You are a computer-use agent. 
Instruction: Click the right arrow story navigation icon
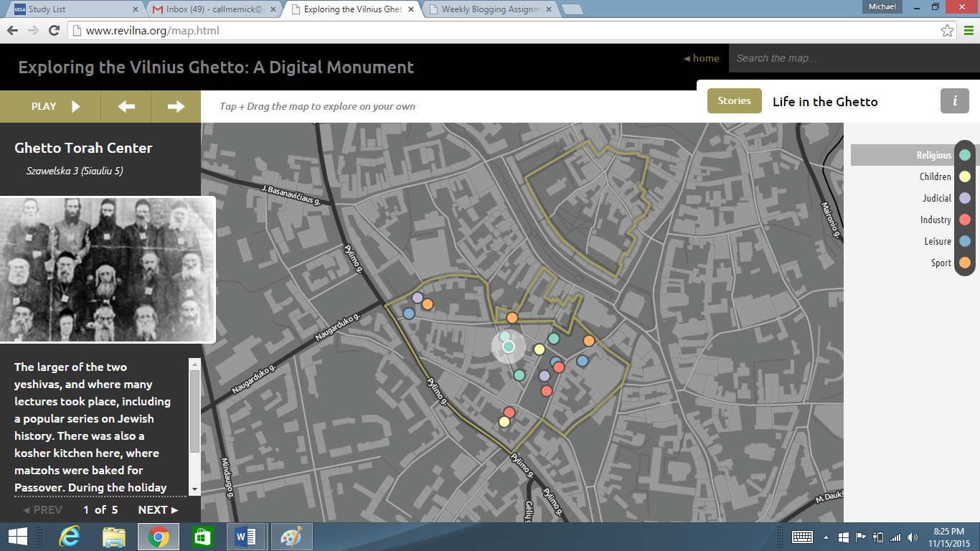click(x=176, y=107)
